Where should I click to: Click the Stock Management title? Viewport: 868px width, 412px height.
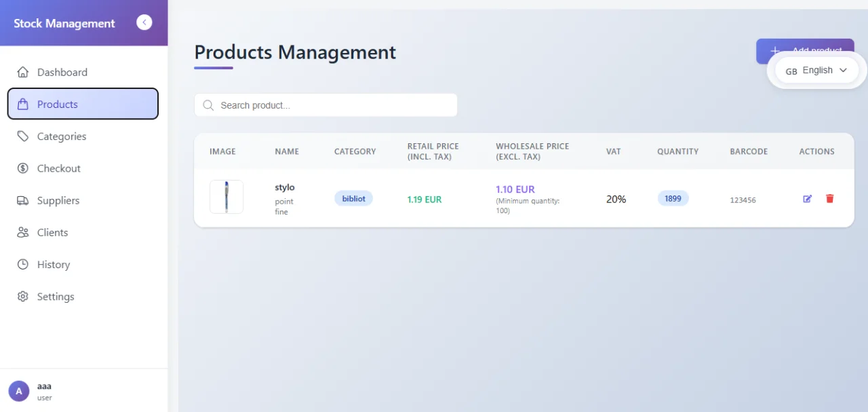(64, 23)
